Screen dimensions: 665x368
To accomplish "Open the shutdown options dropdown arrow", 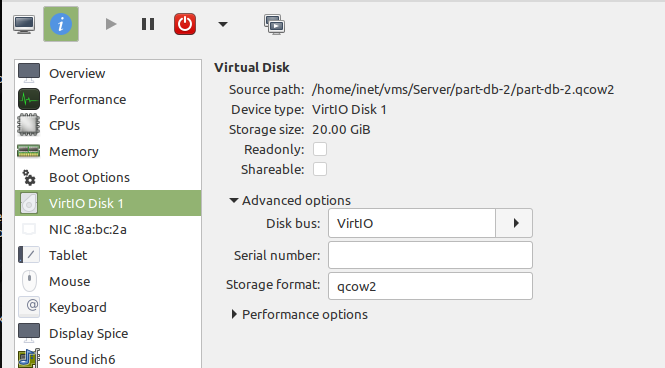I will (223, 24).
